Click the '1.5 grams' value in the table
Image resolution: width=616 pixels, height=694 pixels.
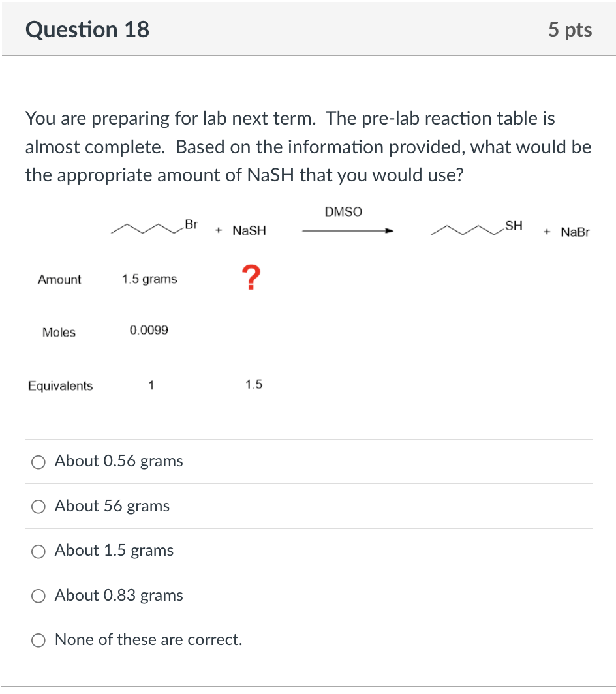149,279
